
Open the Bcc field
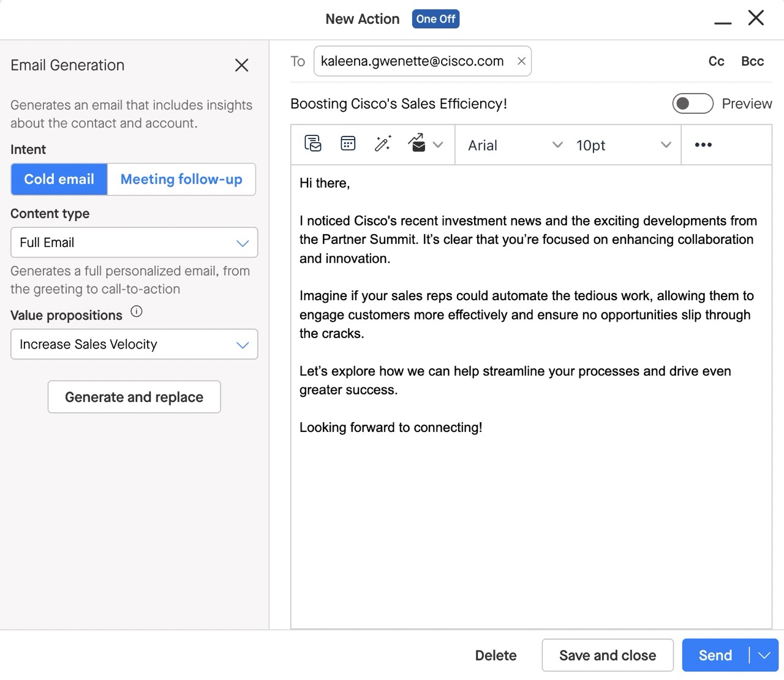[x=752, y=61]
